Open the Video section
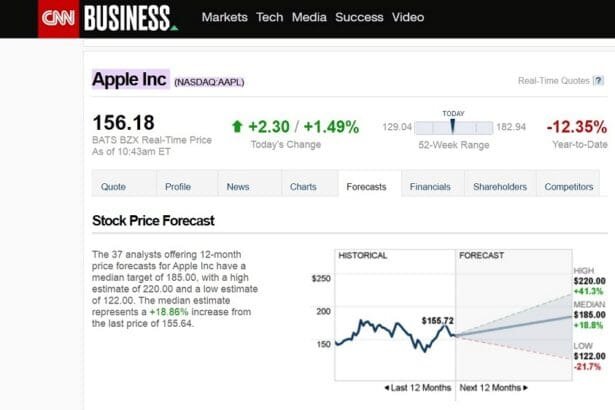The image size is (615, 410). pyautogui.click(x=408, y=18)
